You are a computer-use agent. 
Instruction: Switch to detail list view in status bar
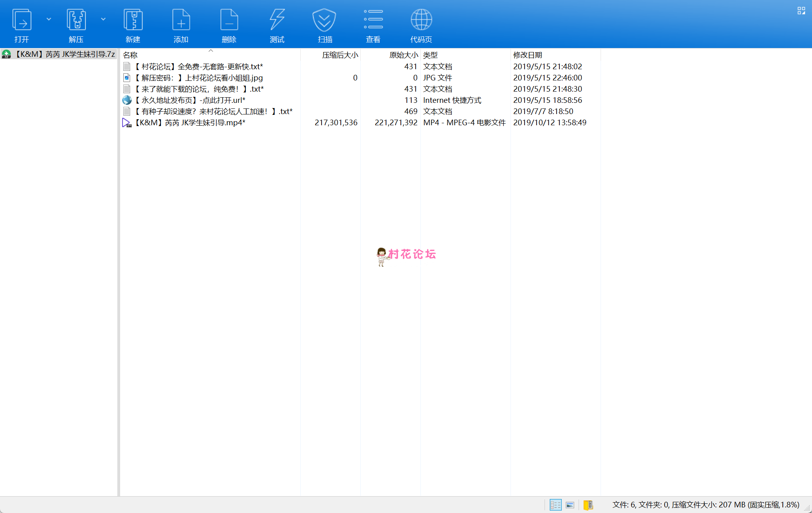click(x=555, y=505)
